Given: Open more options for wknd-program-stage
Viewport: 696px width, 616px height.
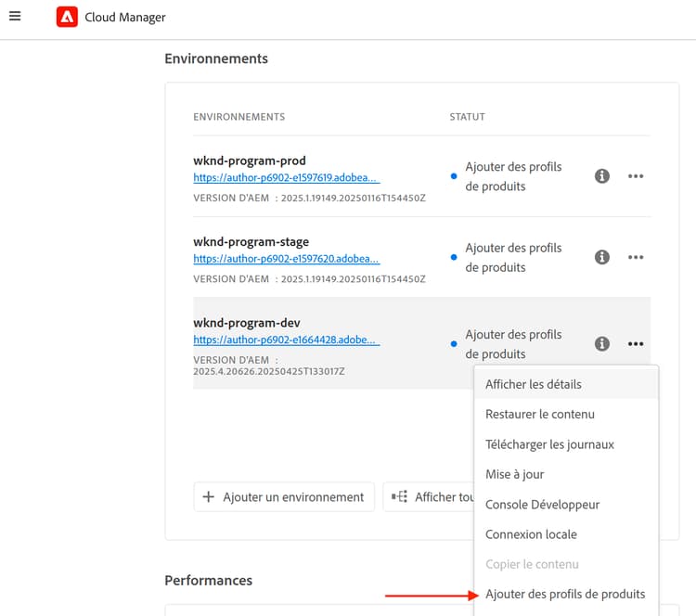Looking at the screenshot, I should (x=636, y=257).
